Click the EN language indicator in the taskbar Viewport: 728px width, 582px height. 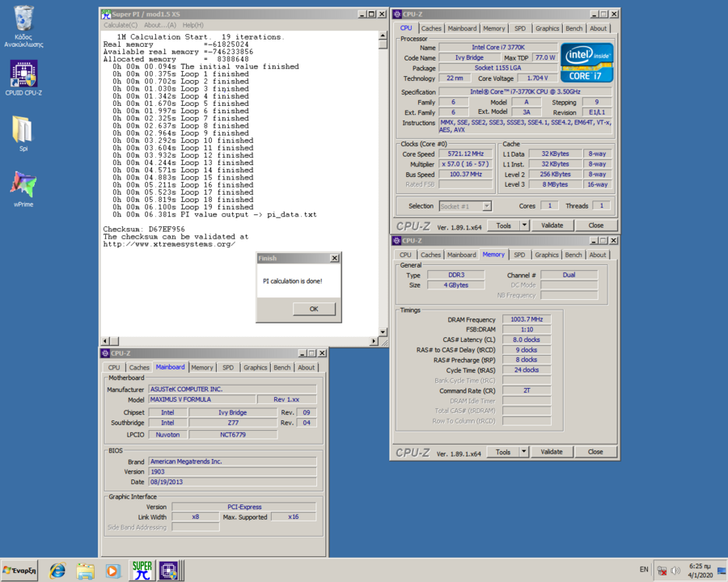tap(644, 569)
